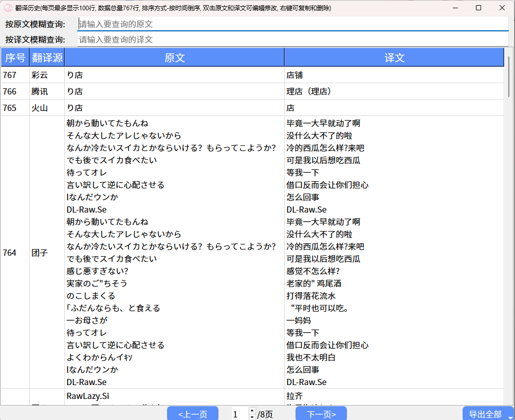Increase page number with up stepper arrow

pos(252,411)
